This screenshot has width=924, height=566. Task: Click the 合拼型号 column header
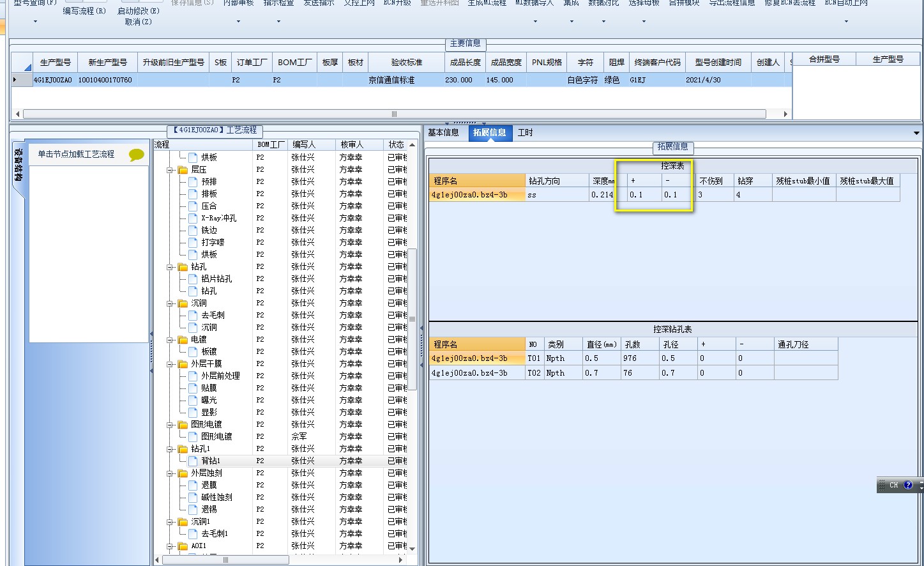point(824,59)
